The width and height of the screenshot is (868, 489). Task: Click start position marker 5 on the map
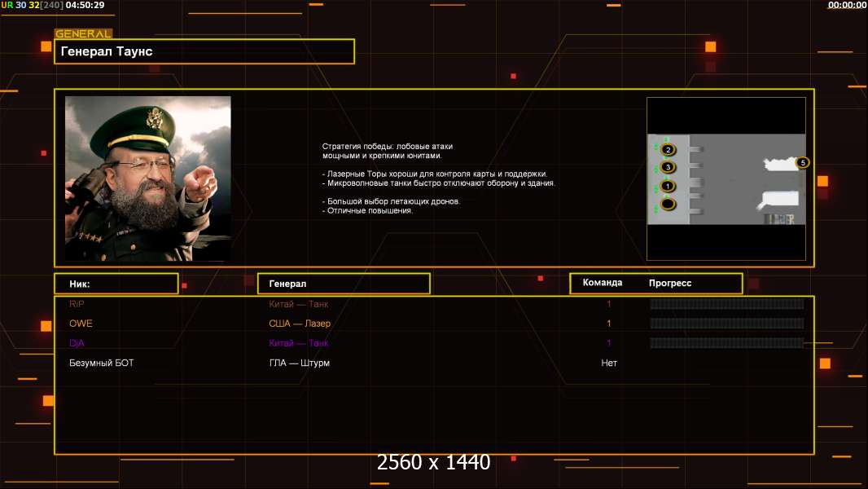[x=803, y=163]
